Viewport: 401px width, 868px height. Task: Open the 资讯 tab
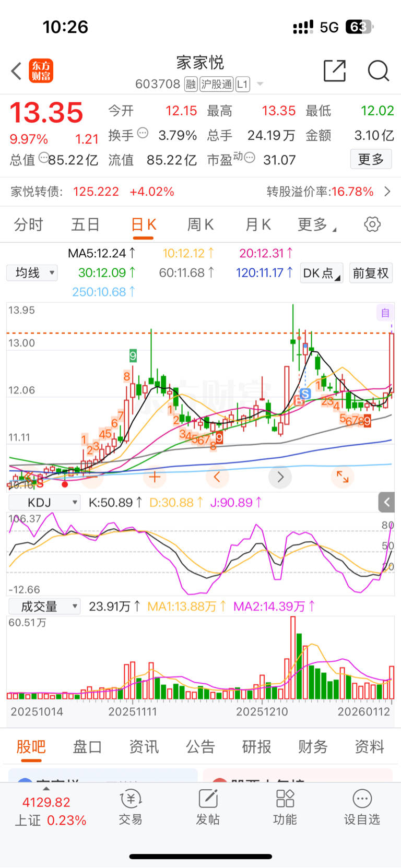point(144,747)
